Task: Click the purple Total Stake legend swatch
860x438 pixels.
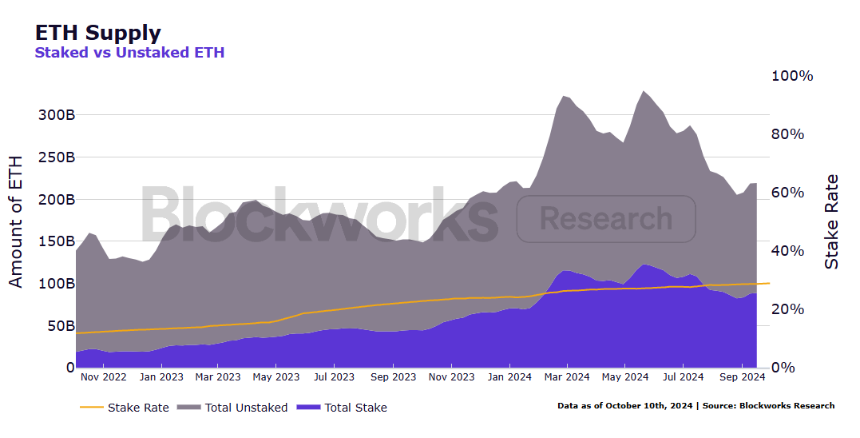Action: (x=308, y=407)
